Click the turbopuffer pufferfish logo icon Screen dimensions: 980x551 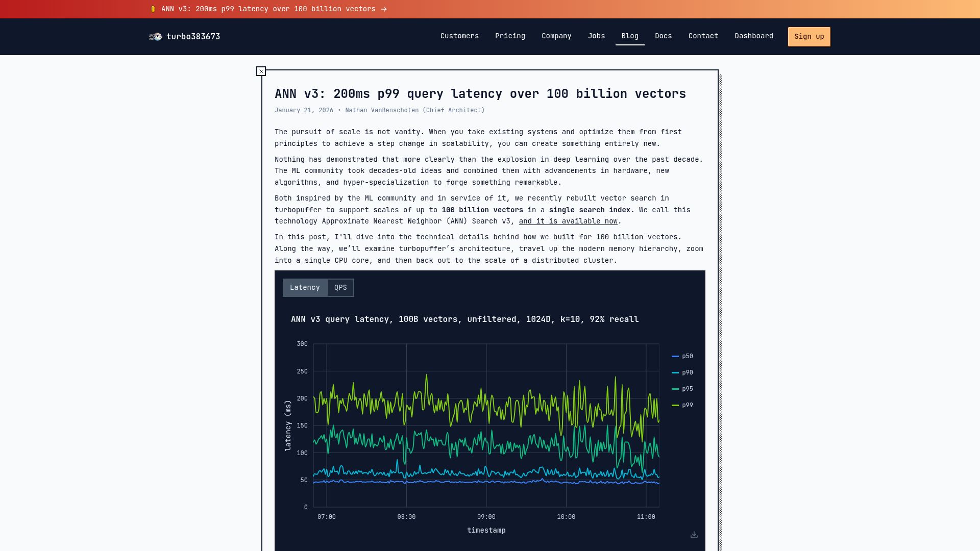coord(155,36)
